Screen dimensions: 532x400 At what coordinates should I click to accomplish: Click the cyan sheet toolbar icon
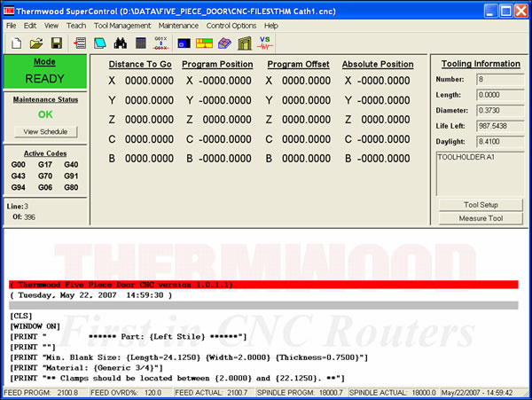pos(99,43)
